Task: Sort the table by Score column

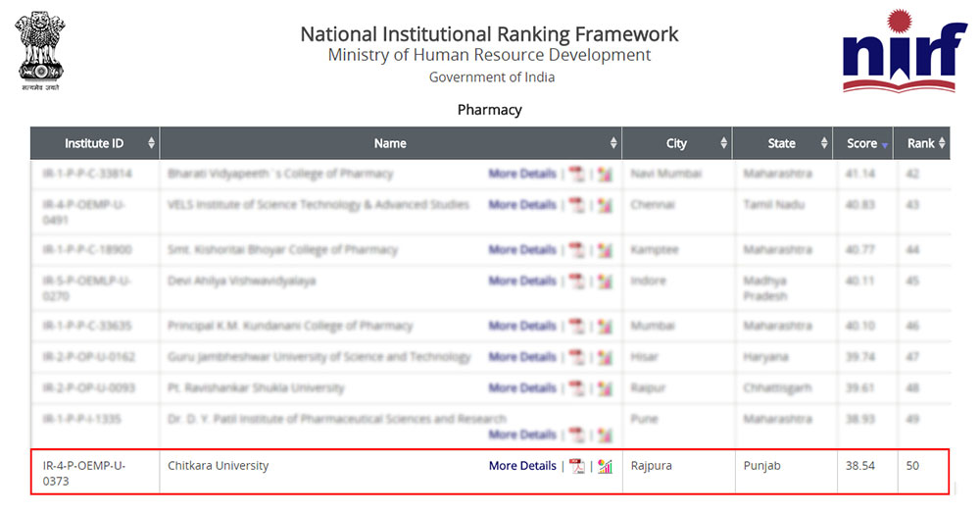Action: tap(862, 143)
